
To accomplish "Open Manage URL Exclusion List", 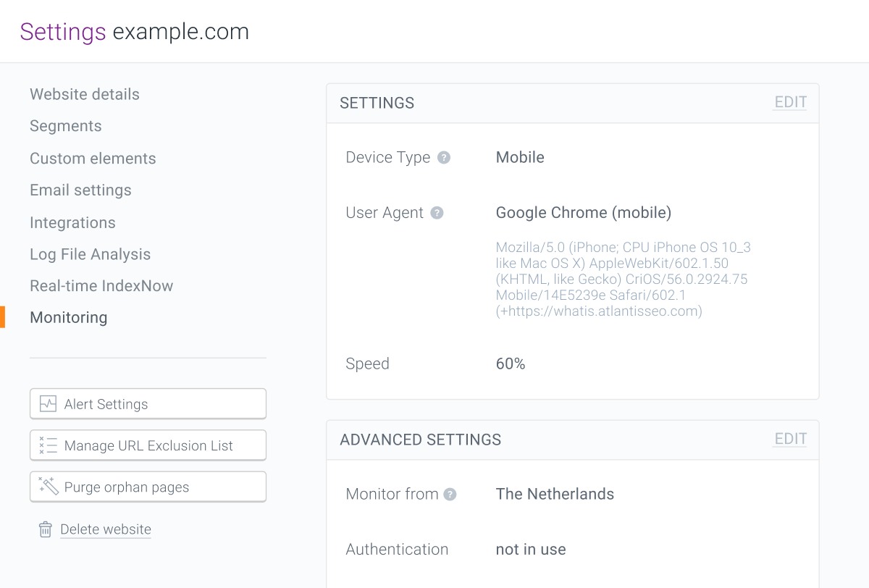I will [148, 445].
